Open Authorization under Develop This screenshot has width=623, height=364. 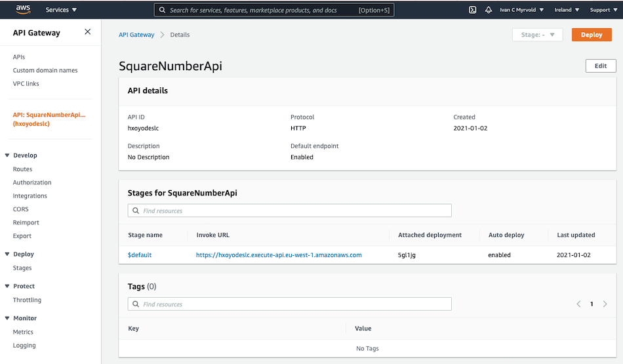(32, 183)
